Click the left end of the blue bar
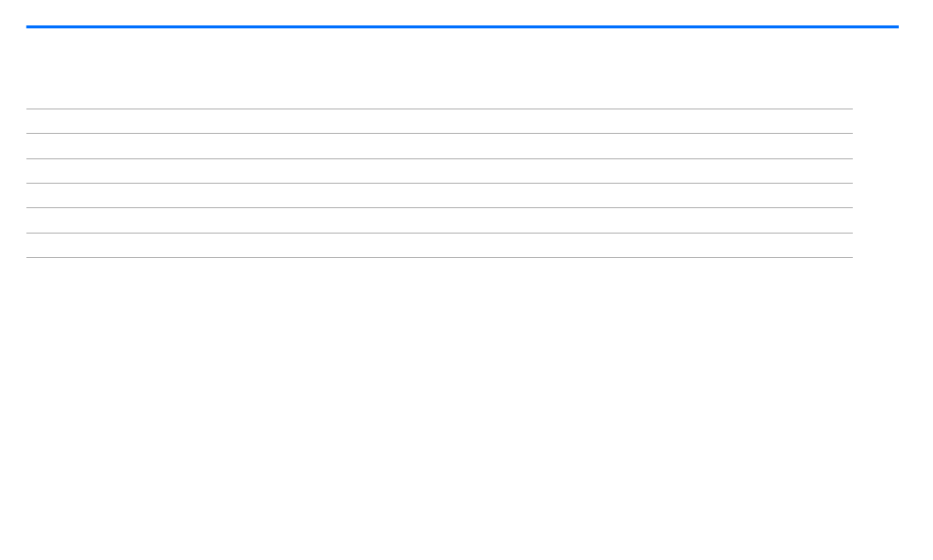Image resolution: width=933 pixels, height=560 pixels. [x=31, y=26]
